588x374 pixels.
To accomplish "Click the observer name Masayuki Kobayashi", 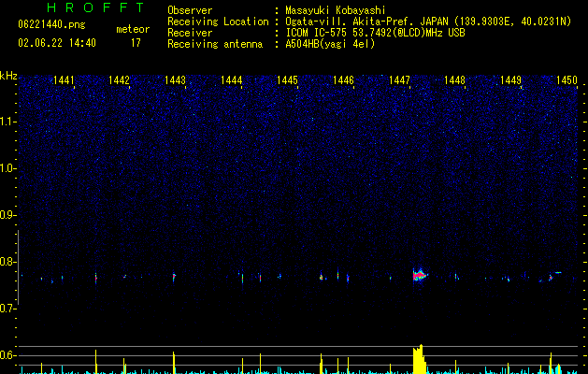I will click(x=336, y=10).
